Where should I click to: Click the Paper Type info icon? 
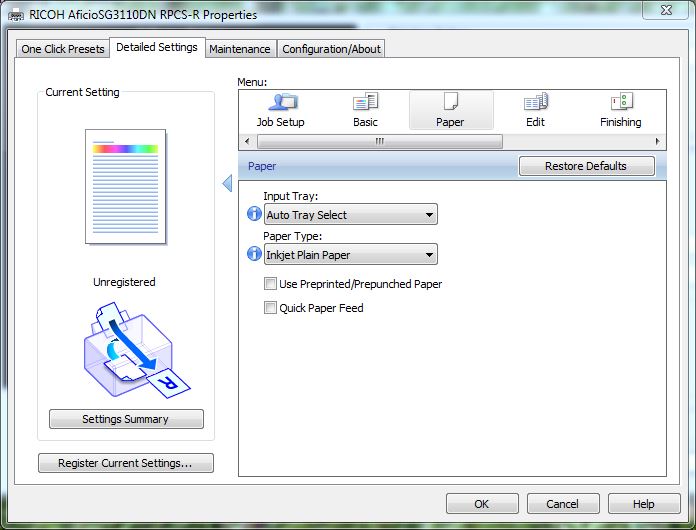coord(254,253)
